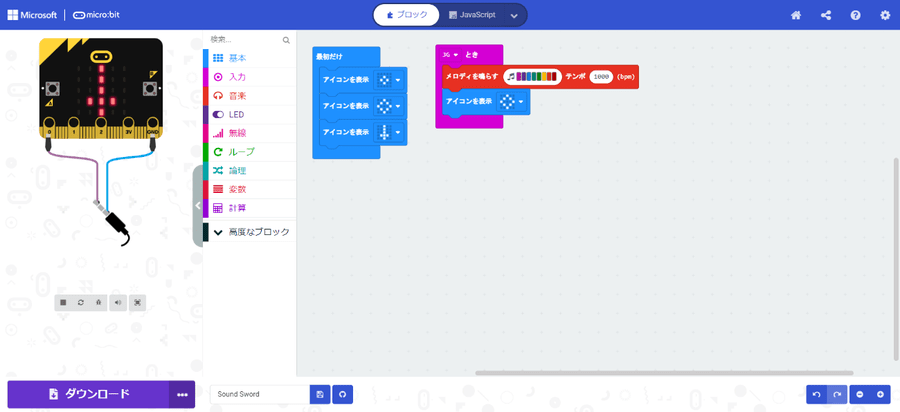Click the Sound Sword project name field
This screenshot has height=412, width=900.
tap(260, 394)
